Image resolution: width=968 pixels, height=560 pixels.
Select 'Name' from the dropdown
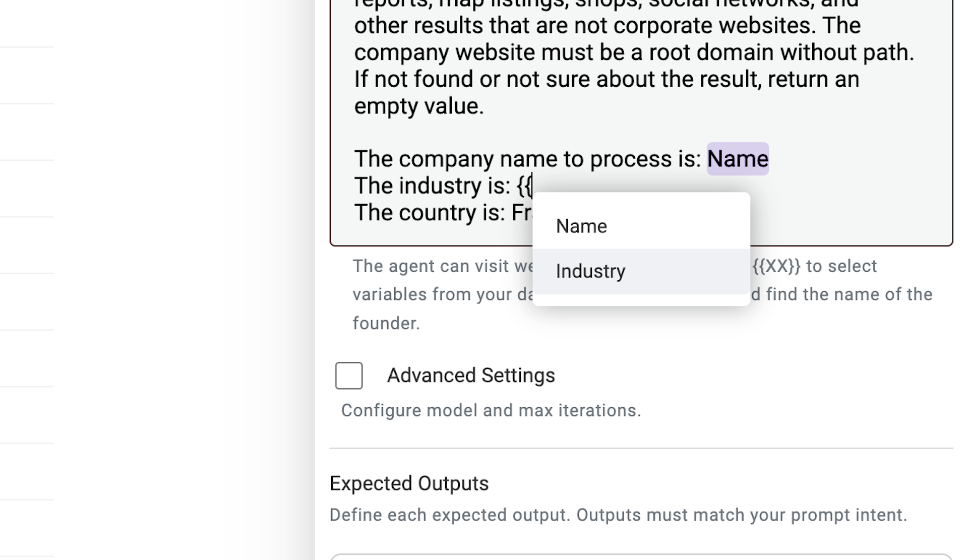click(580, 226)
